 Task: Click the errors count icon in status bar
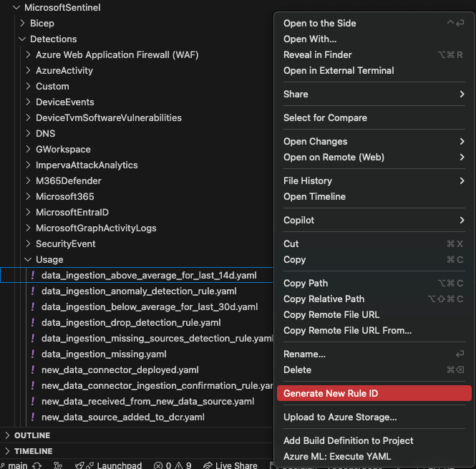pos(158,465)
